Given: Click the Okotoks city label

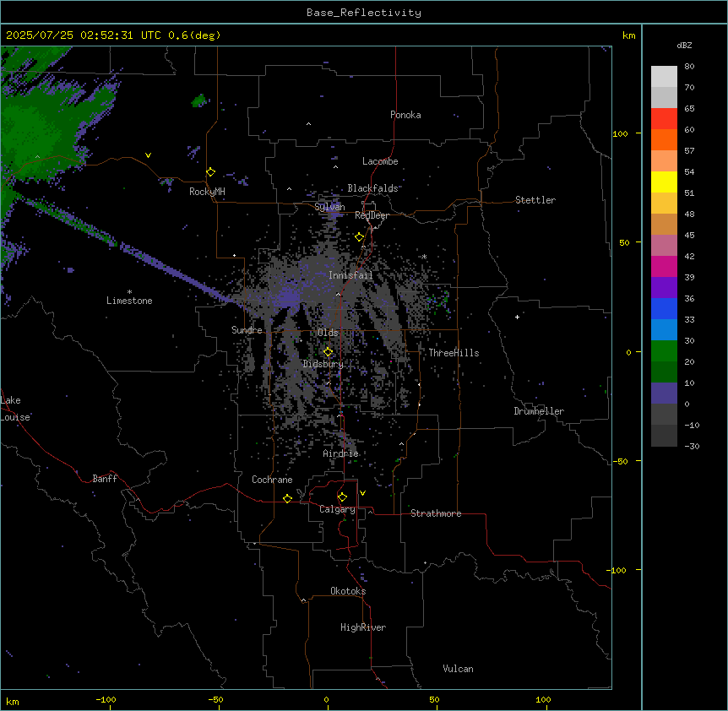Looking at the screenshot, I should (348, 591).
